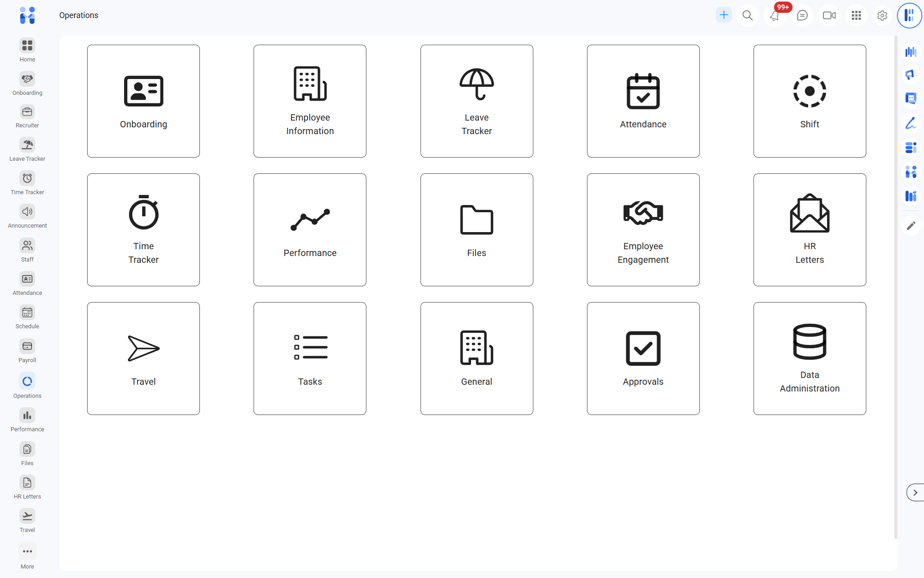Open the search magnifier icon
The width and height of the screenshot is (924, 578).
748,16
